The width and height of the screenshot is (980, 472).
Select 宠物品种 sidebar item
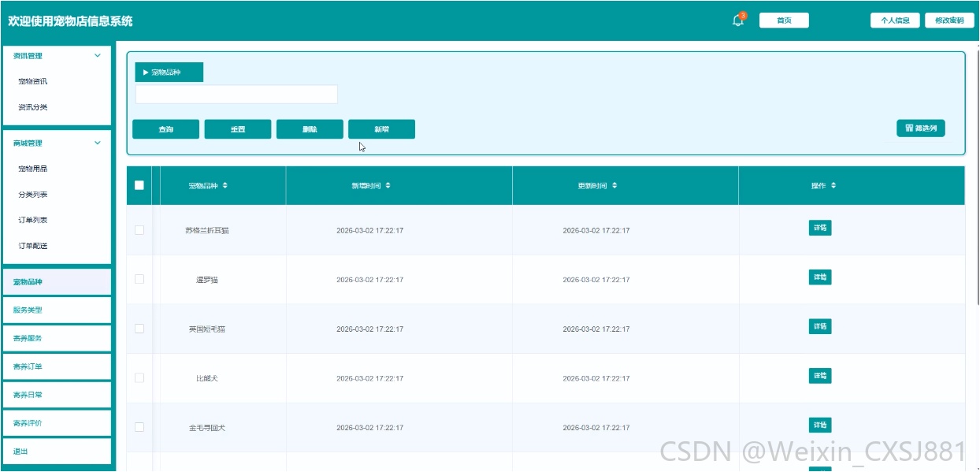point(57,282)
